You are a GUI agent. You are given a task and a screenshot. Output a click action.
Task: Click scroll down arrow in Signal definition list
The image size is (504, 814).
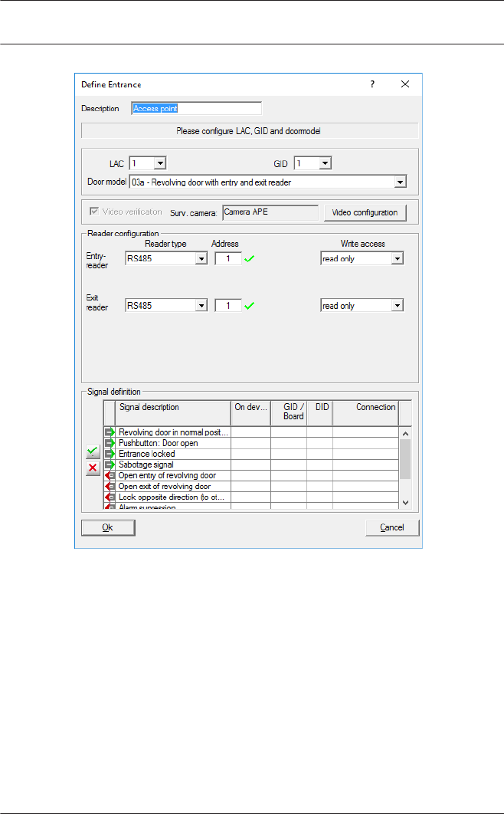405,503
